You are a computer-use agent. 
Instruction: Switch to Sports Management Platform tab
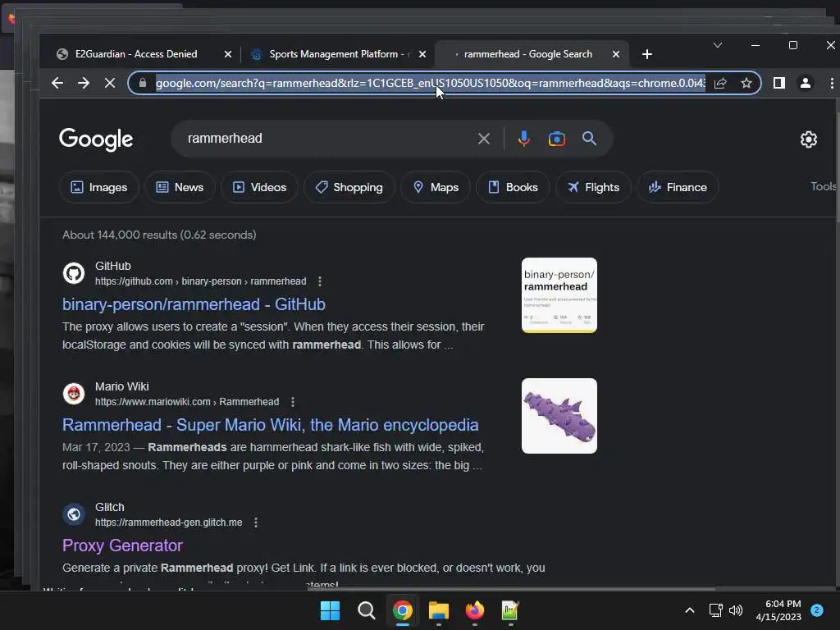(x=333, y=54)
